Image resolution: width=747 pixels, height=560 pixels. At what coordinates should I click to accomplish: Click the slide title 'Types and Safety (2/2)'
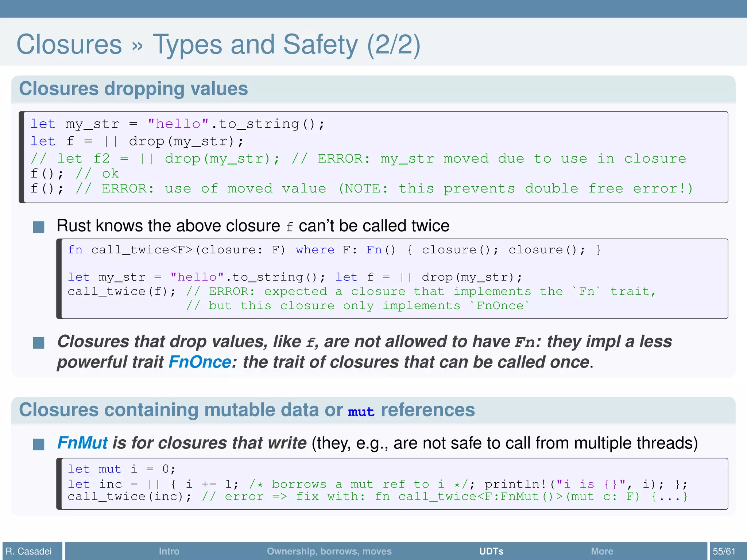tap(286, 44)
